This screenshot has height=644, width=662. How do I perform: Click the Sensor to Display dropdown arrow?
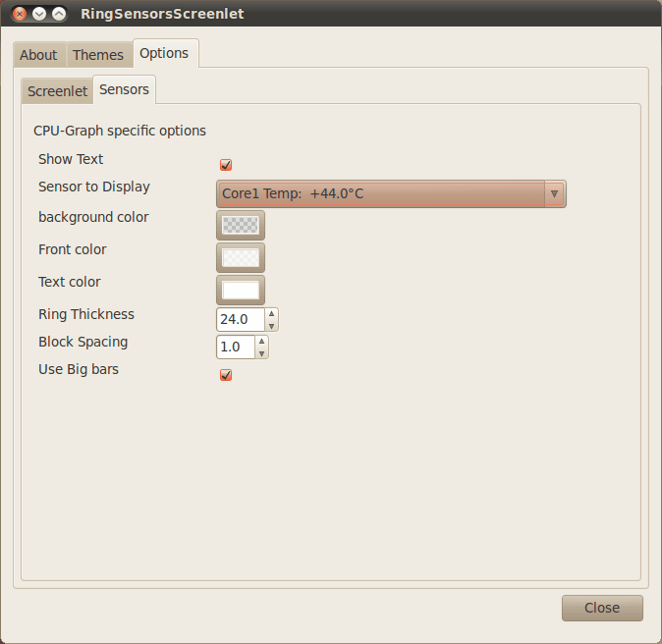tap(554, 194)
